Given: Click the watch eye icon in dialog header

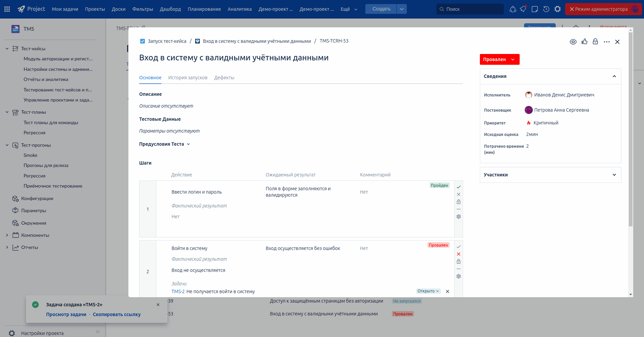Looking at the screenshot, I should 573,42.
